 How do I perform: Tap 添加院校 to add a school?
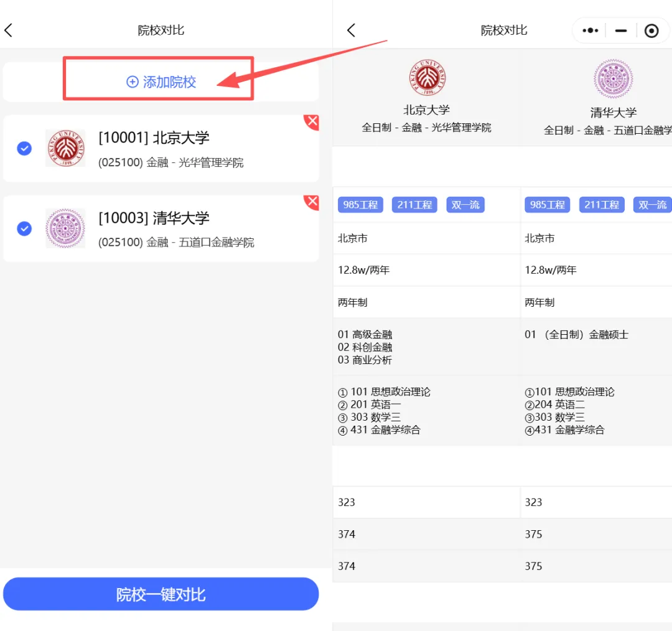click(161, 82)
